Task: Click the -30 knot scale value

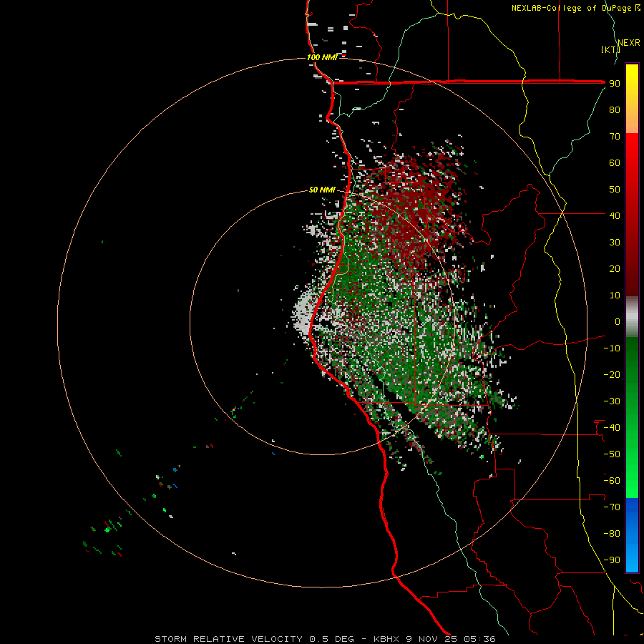Action: click(612, 401)
